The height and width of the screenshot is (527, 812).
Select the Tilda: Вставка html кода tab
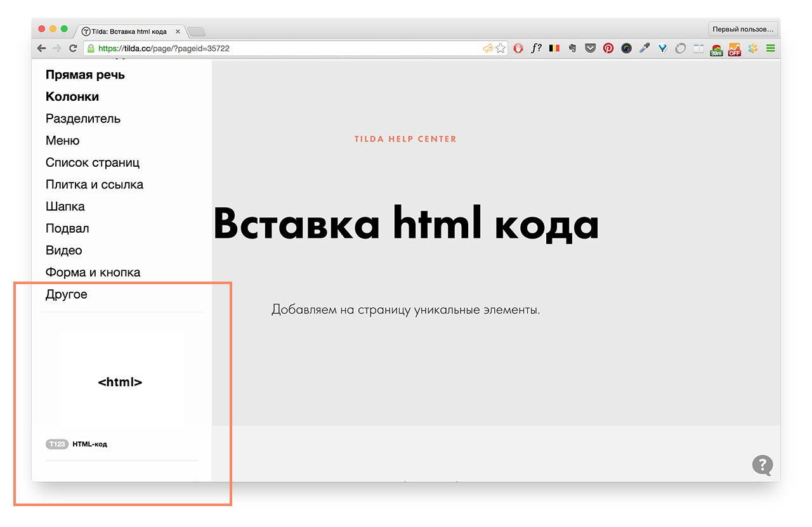coord(130,31)
